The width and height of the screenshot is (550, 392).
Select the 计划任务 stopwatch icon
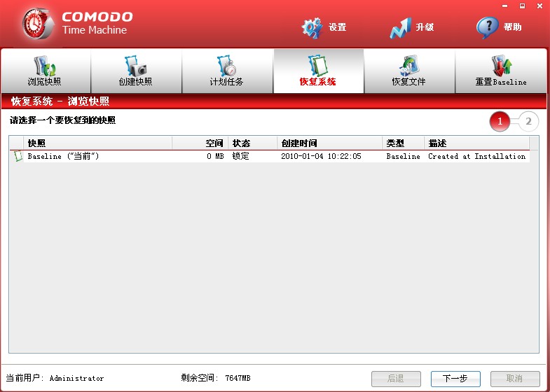coord(226,66)
